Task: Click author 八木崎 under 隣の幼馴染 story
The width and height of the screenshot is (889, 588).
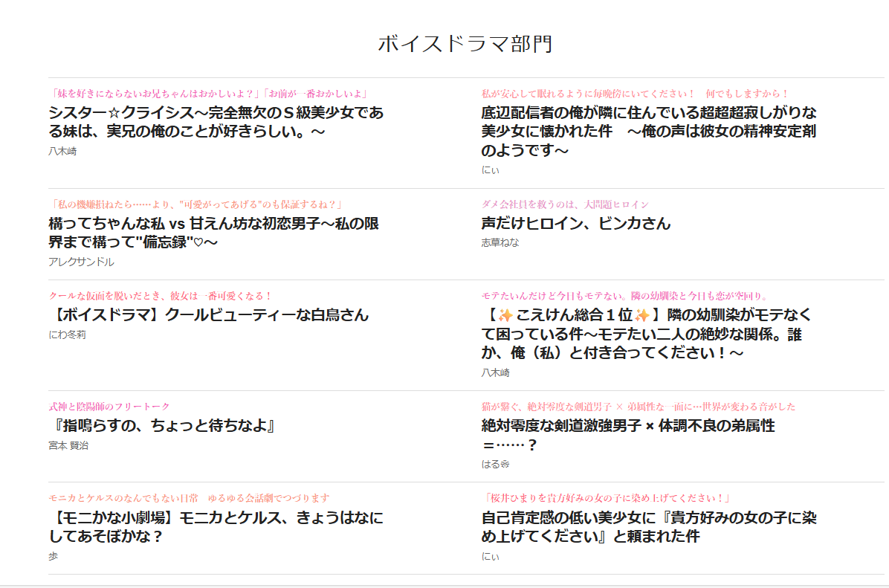Action: pos(496,372)
